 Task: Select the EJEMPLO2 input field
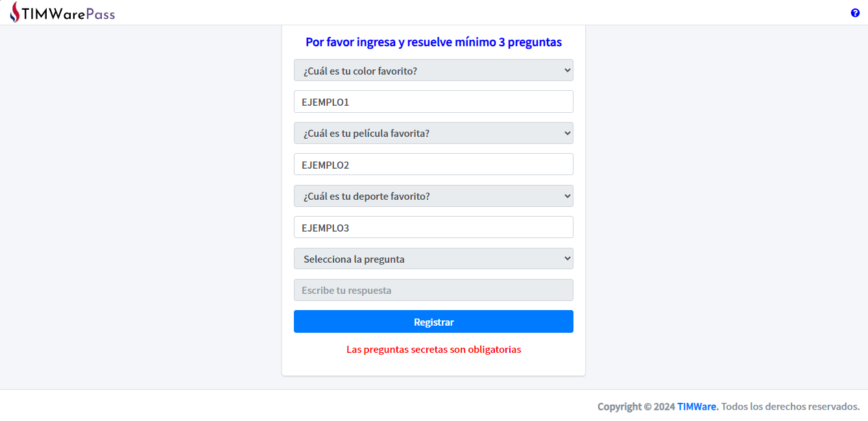(x=433, y=164)
